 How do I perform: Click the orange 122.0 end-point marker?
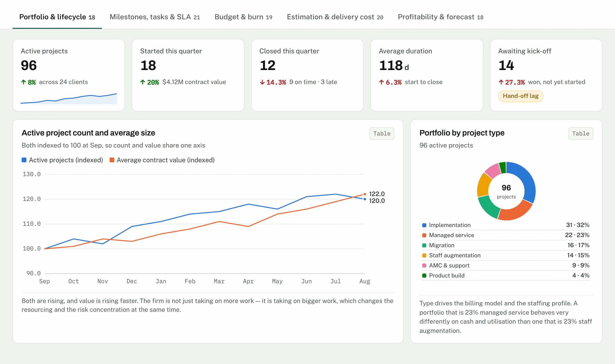coord(365,194)
